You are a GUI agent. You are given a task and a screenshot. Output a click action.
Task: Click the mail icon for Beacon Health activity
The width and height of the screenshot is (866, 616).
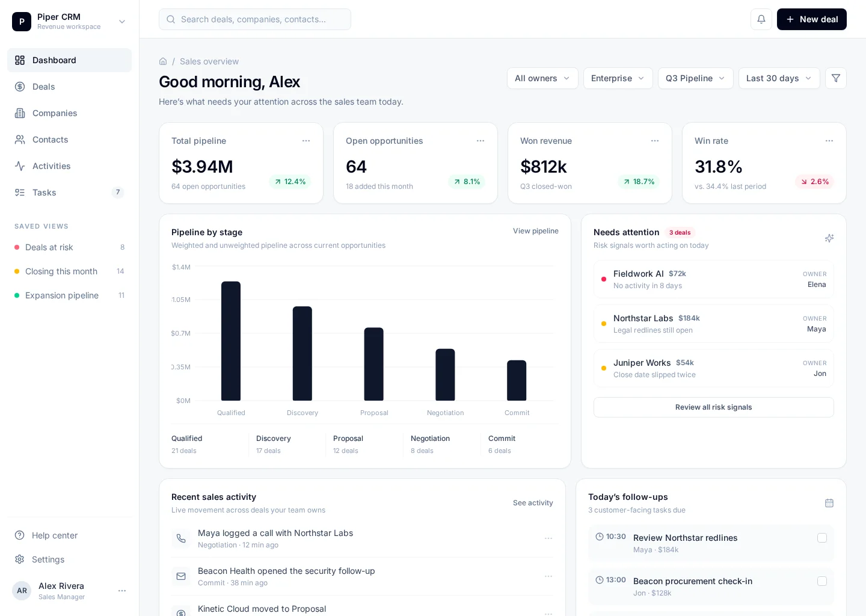[181, 576]
